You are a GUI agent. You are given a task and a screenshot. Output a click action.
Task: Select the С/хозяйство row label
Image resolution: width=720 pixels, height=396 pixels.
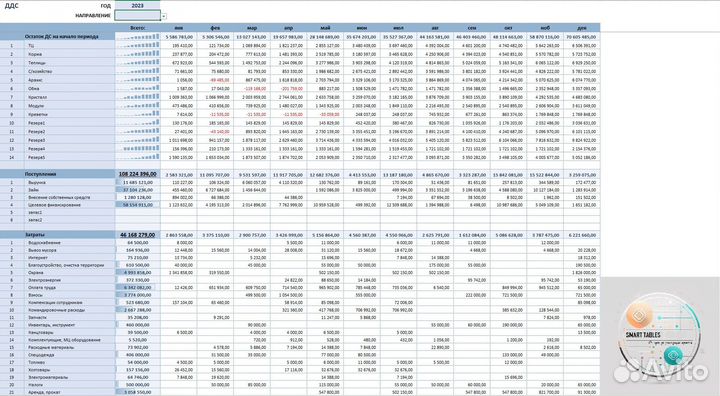tap(40, 71)
